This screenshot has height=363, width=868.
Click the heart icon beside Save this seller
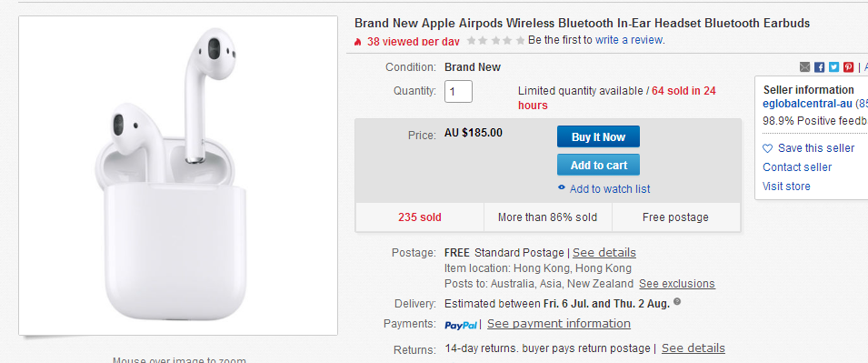[x=767, y=148]
